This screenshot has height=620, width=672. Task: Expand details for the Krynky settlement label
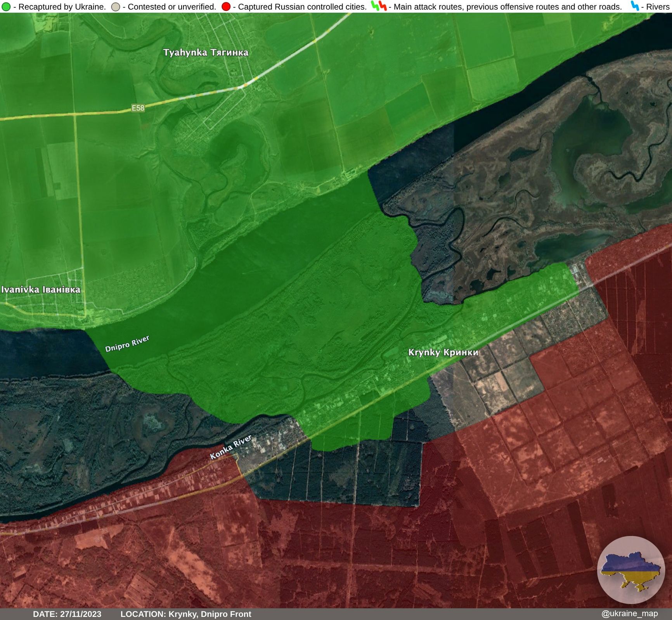(443, 353)
